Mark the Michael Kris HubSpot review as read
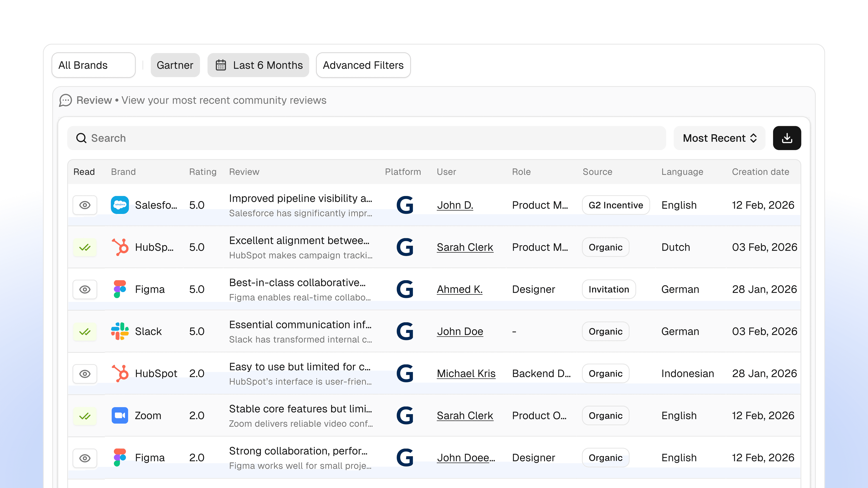Image resolution: width=868 pixels, height=488 pixels. pyautogui.click(x=85, y=374)
